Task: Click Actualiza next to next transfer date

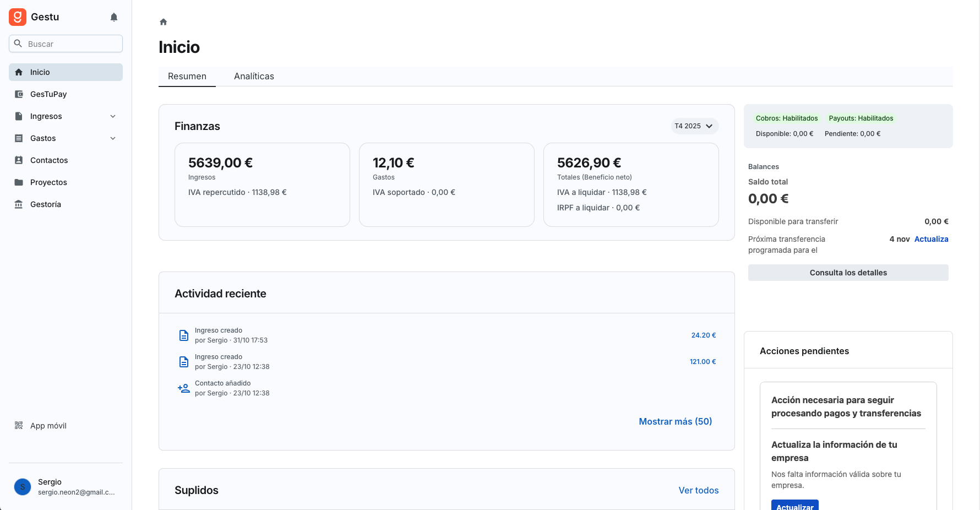Action: pyautogui.click(x=931, y=239)
